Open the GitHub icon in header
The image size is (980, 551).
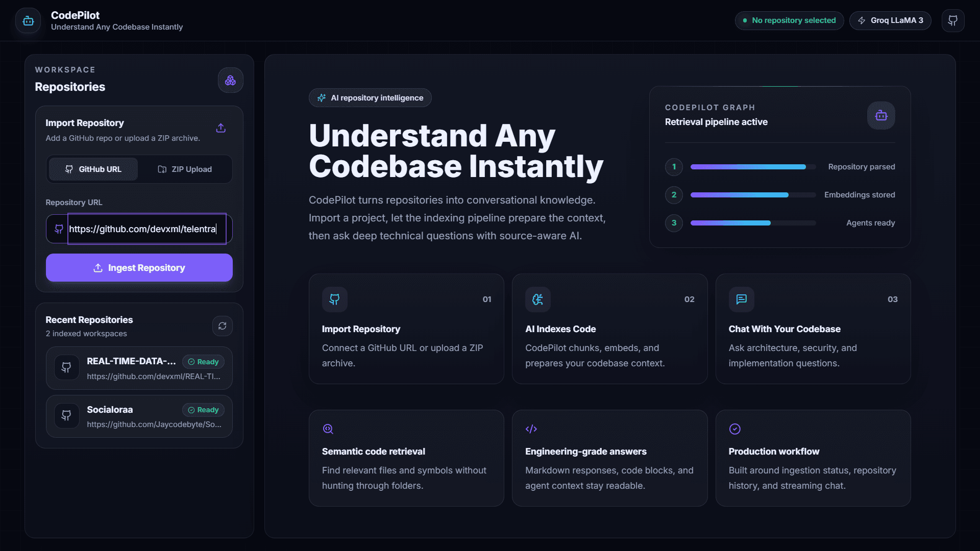[953, 20]
